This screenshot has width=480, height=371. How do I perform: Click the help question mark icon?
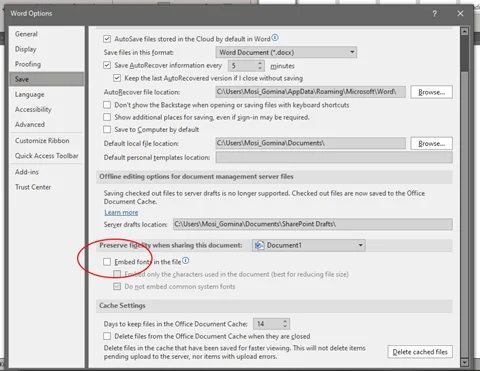(434, 14)
